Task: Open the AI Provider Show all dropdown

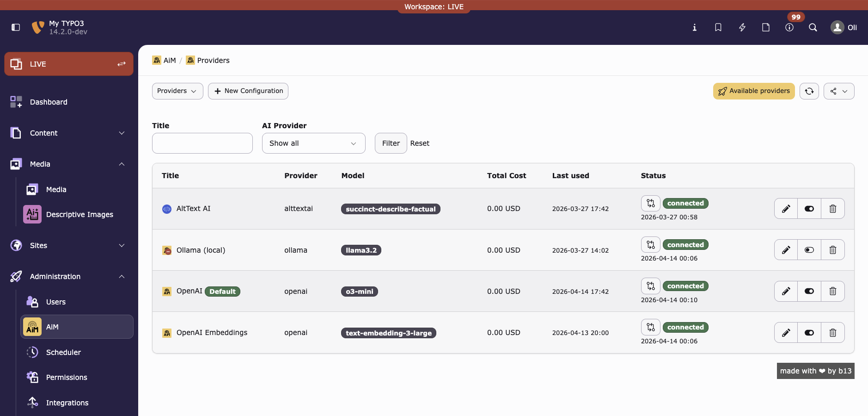Action: [313, 143]
